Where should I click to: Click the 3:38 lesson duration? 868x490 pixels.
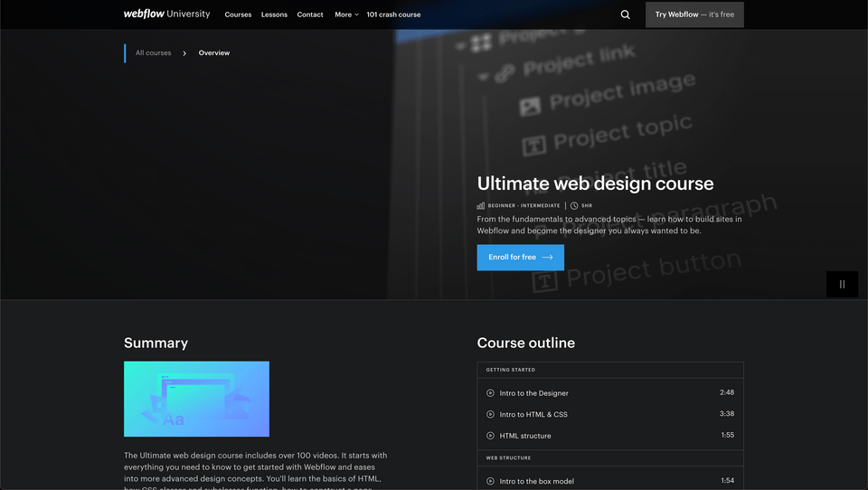727,413
